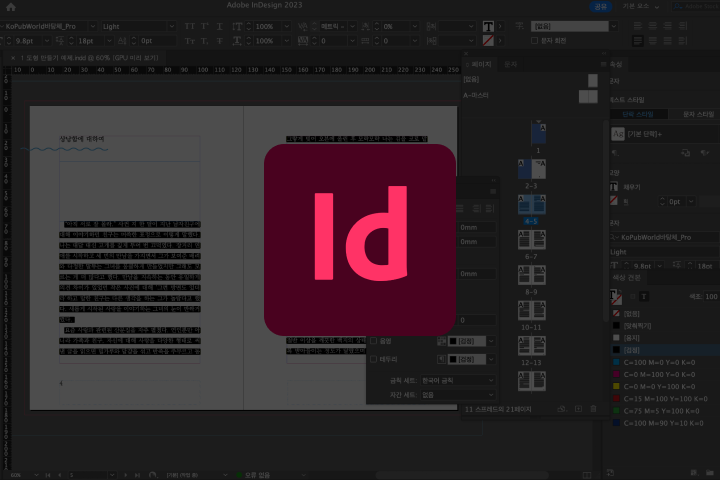720x480 pixels.
Task: Click the blue Share (공유) button
Action: pos(601,6)
